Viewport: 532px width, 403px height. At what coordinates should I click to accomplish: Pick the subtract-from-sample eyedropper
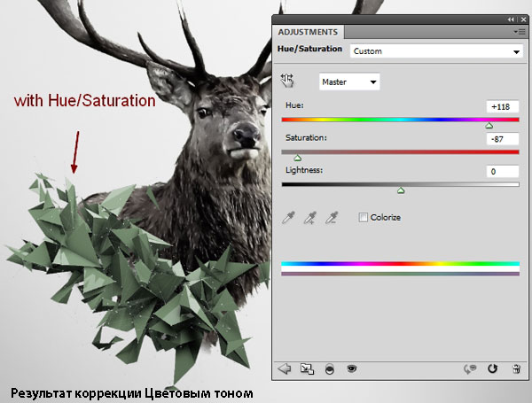(x=332, y=218)
